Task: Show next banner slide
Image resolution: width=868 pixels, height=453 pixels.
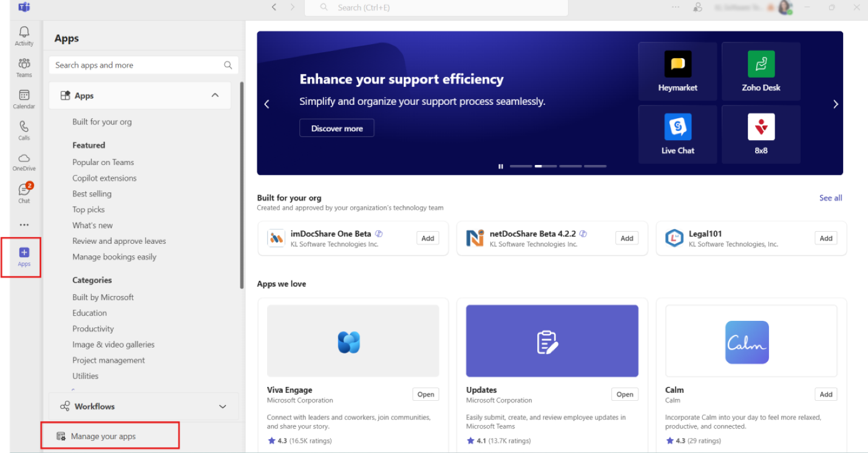Action: [835, 104]
